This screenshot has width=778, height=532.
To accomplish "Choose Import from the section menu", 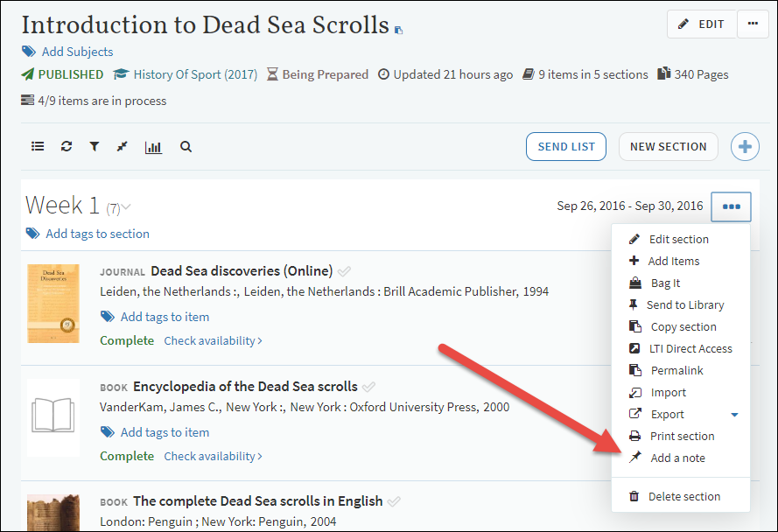I will pos(681,392).
